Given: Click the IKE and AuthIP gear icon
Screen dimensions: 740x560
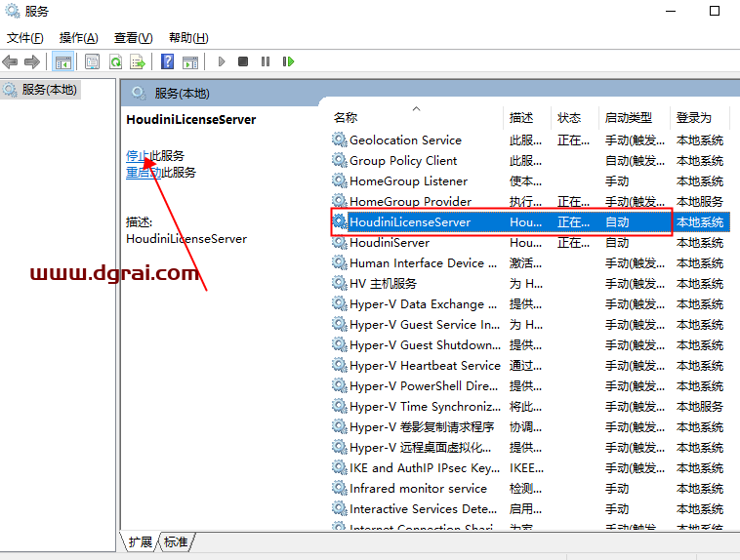Looking at the screenshot, I should tap(340, 467).
